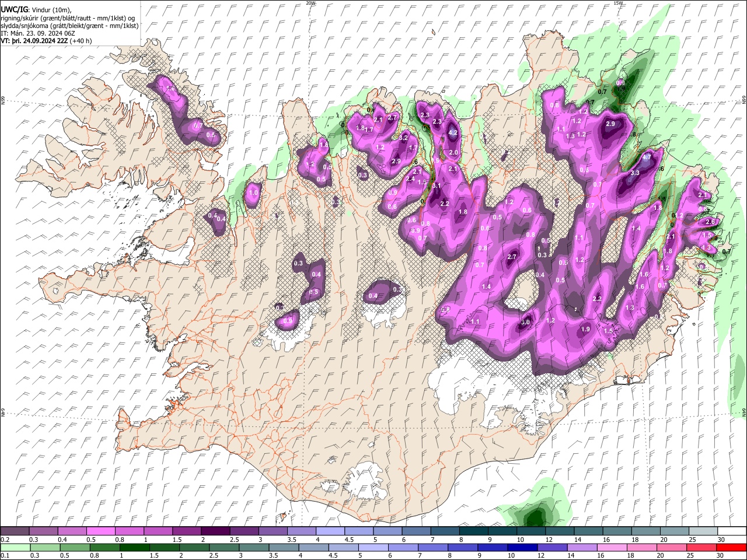Screen dimensions: 747x560
Task: Click the 2.0 snowfall value on the map
Action: pyautogui.click(x=453, y=152)
